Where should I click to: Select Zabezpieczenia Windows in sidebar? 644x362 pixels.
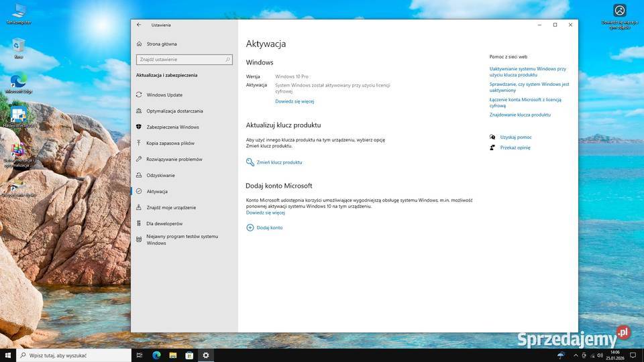(x=172, y=127)
